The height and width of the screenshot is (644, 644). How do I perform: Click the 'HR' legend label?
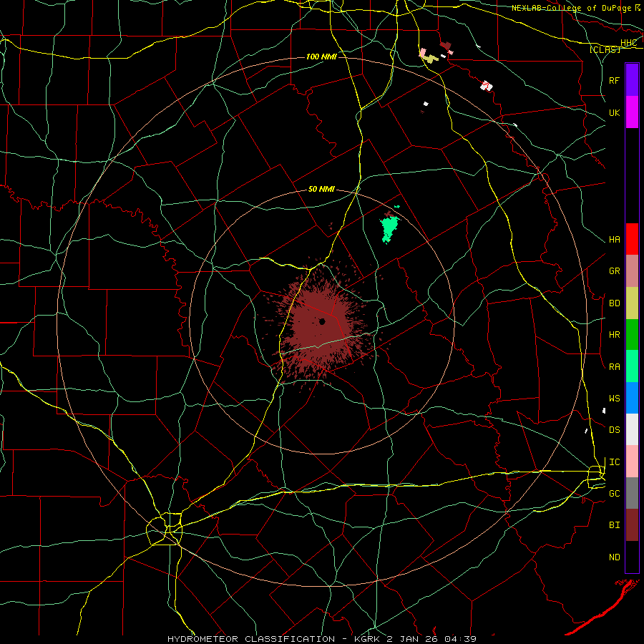tap(615, 335)
